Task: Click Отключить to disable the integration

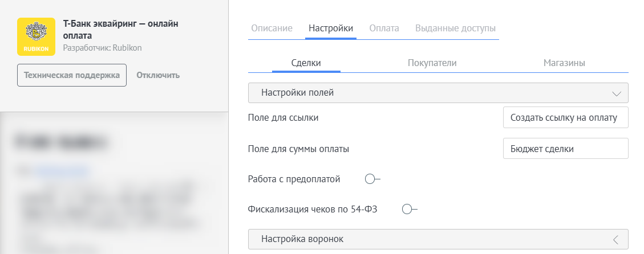Action: 158,76
